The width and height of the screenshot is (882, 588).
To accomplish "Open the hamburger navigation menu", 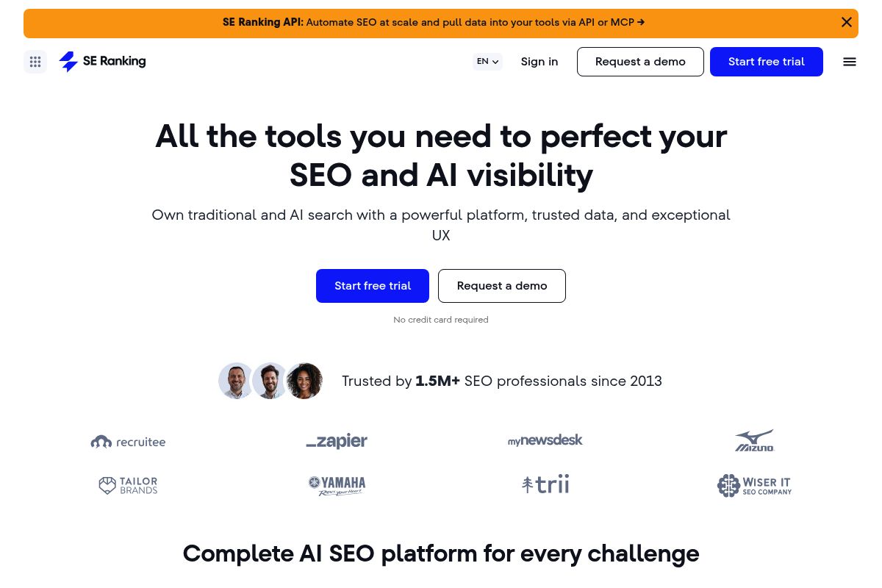I will 850,62.
